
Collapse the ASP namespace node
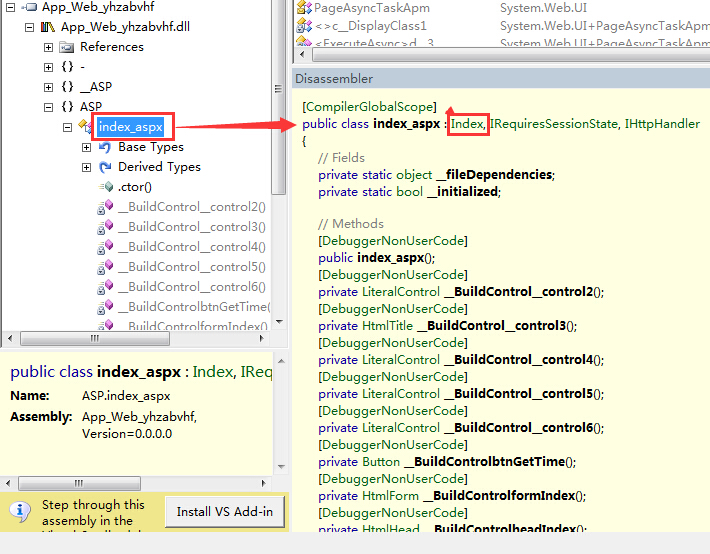point(48,107)
